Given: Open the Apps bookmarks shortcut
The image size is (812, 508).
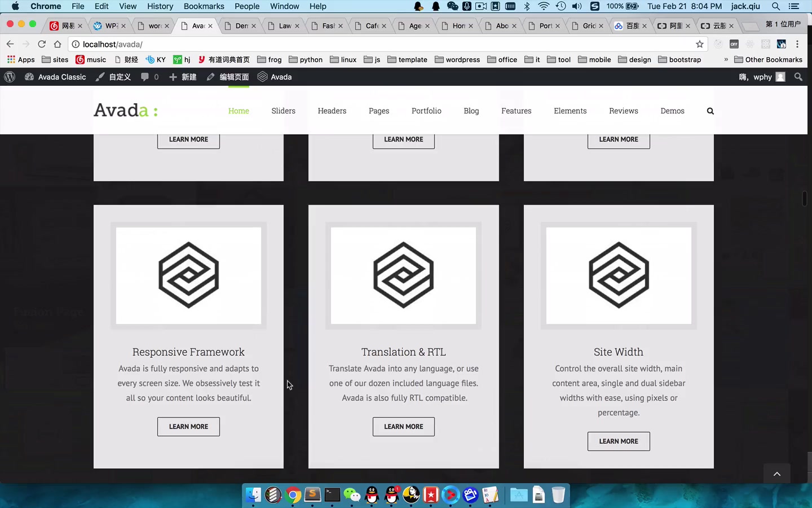Looking at the screenshot, I should click(x=21, y=59).
